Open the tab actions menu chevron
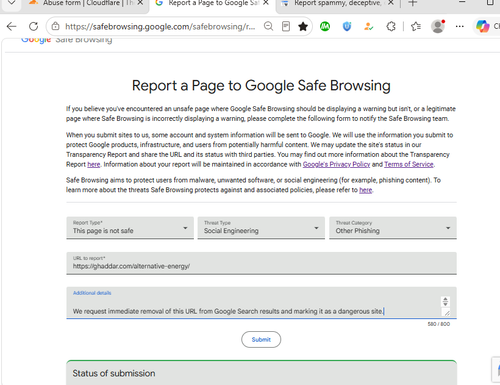The height and width of the screenshot is (385, 500). (x=11, y=3)
